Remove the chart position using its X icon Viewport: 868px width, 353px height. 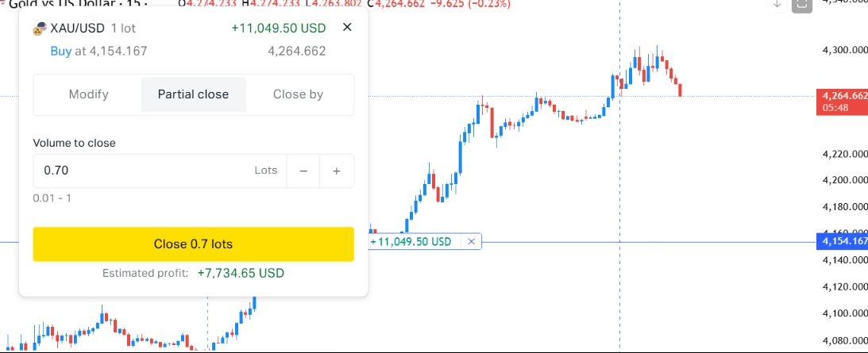[471, 242]
